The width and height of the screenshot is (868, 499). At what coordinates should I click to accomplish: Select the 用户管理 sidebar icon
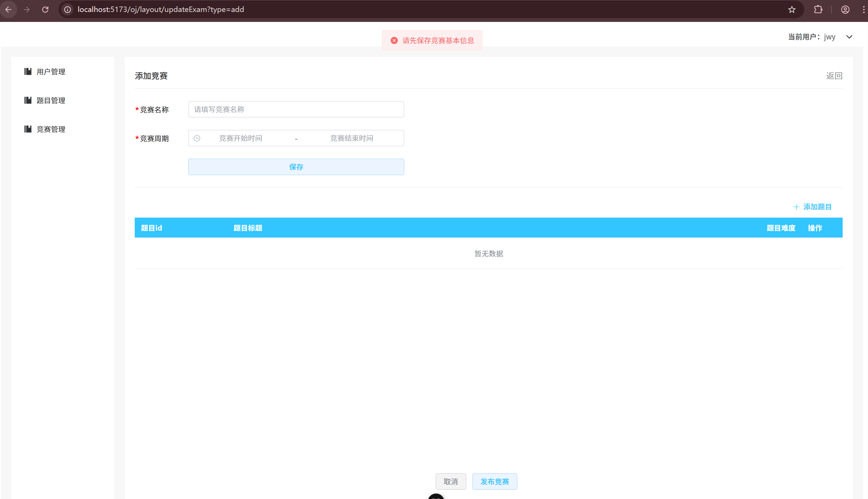pyautogui.click(x=28, y=72)
